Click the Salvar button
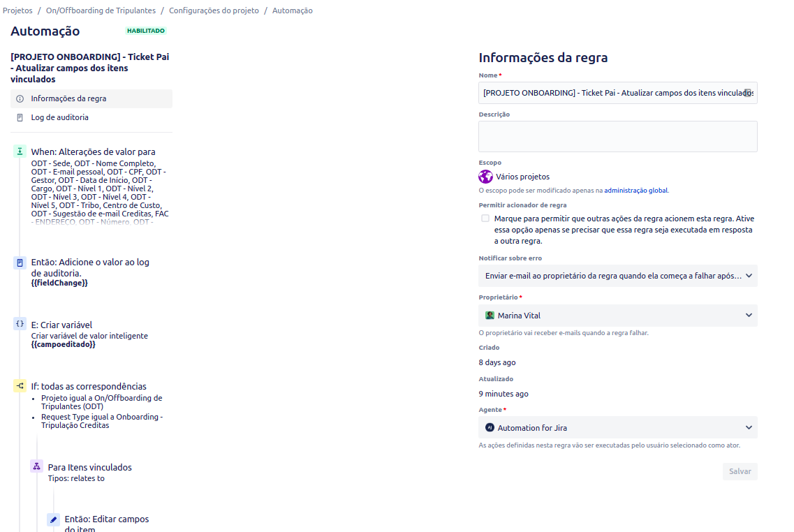The width and height of the screenshot is (794, 532). pos(740,471)
